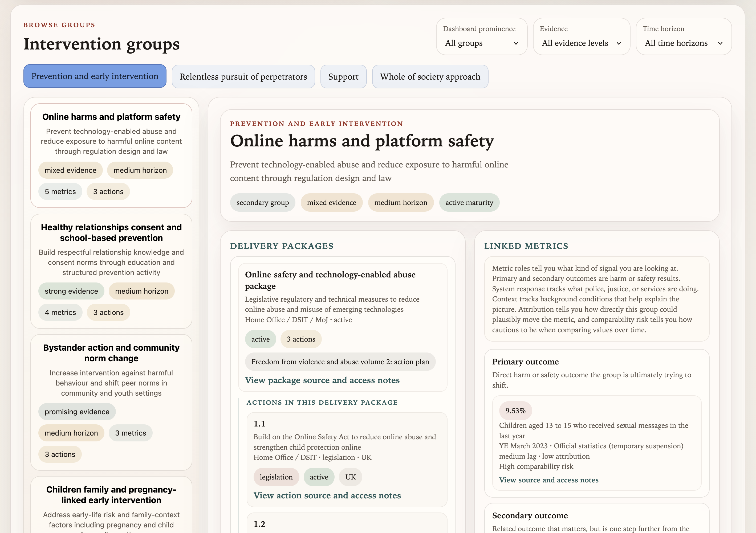Click the 4 metrics chip
Screen dimensions: 756x533
click(x=60, y=313)
